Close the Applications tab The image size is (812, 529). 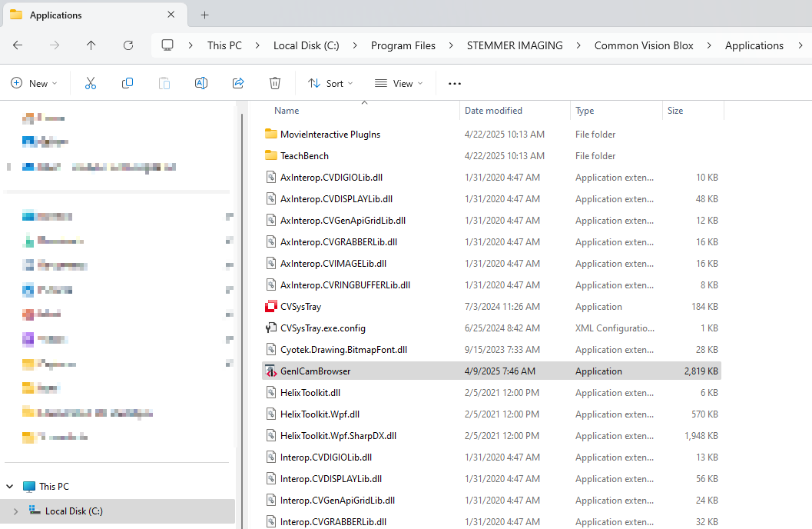pyautogui.click(x=171, y=15)
